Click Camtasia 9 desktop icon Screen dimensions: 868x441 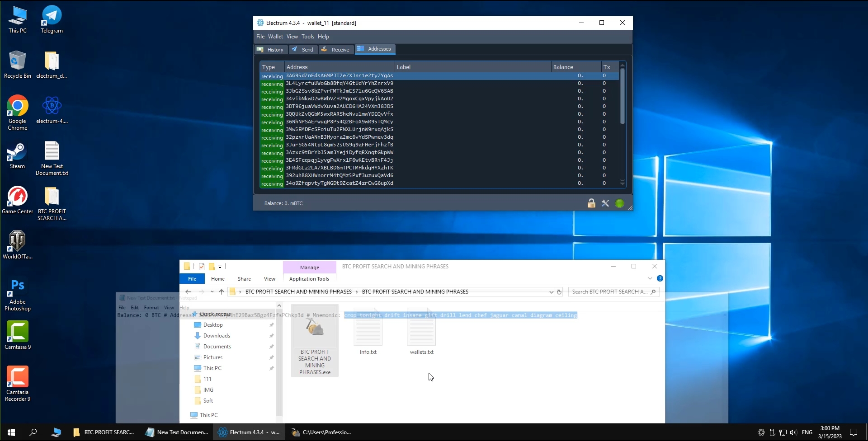tap(17, 335)
